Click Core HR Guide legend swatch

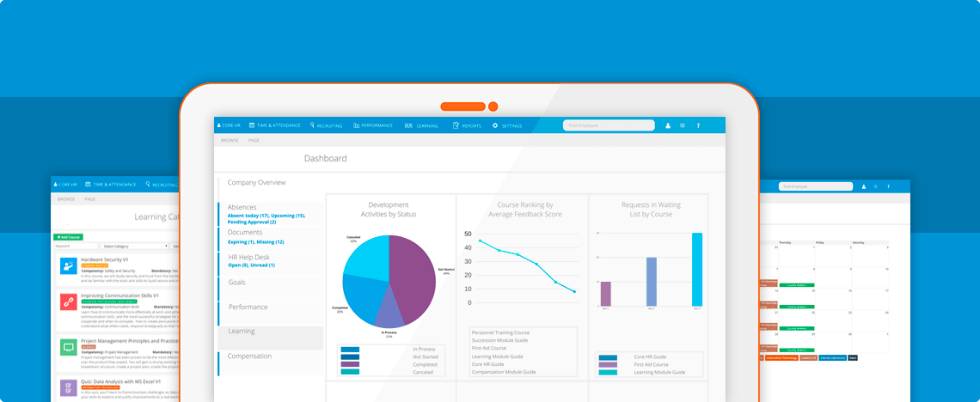(x=608, y=357)
